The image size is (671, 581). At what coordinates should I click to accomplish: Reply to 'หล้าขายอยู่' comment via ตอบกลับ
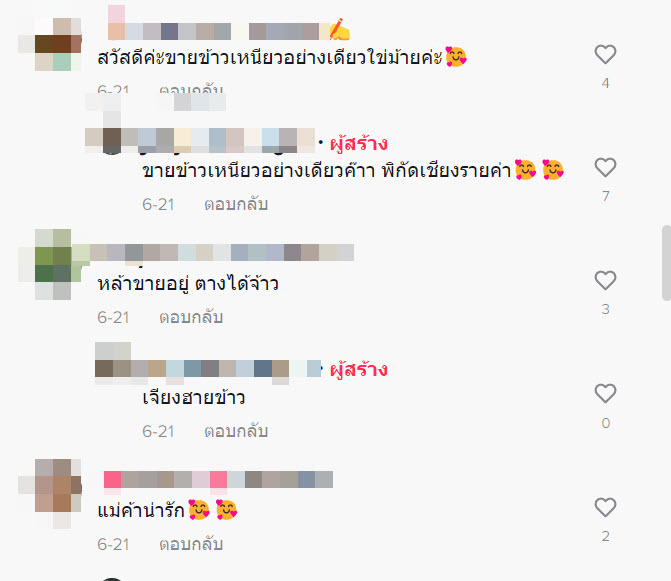pos(191,317)
